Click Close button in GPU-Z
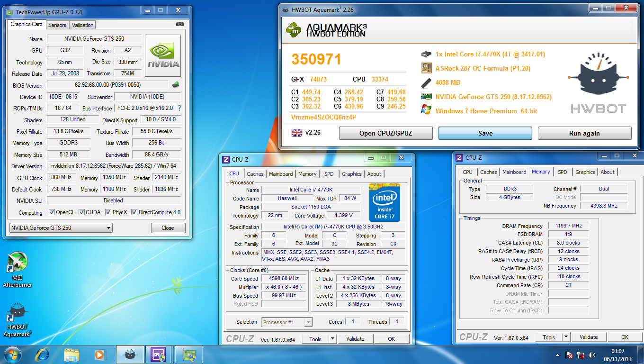The image size is (644, 364). (x=168, y=228)
